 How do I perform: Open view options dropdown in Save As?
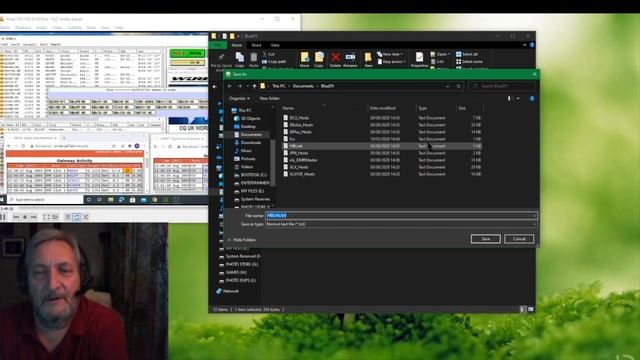tap(518, 98)
